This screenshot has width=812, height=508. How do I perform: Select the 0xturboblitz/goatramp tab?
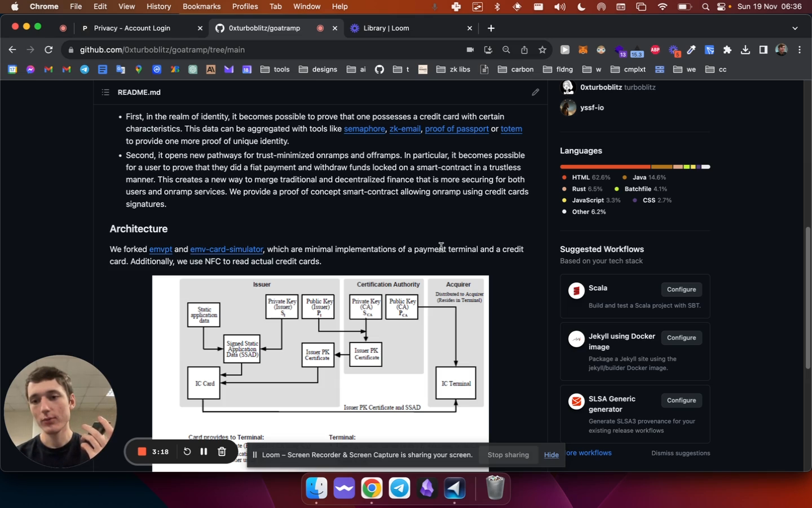point(276,28)
